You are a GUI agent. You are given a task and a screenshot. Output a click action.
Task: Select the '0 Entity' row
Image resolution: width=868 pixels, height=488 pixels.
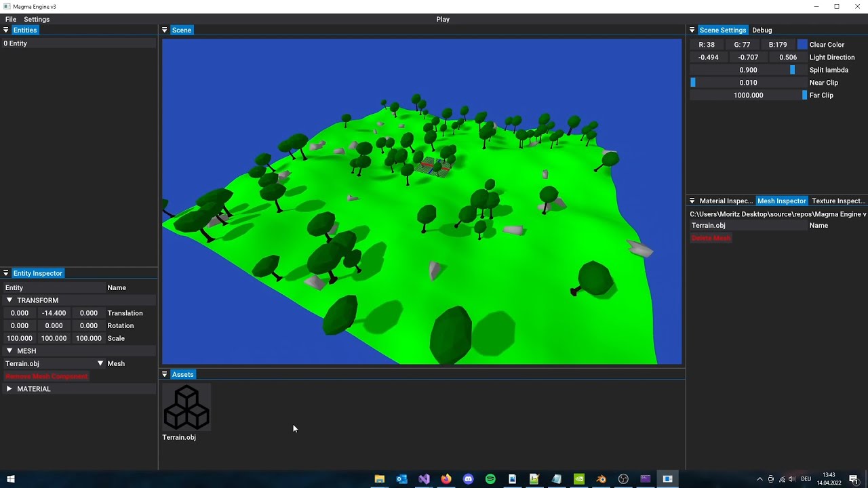coord(79,43)
